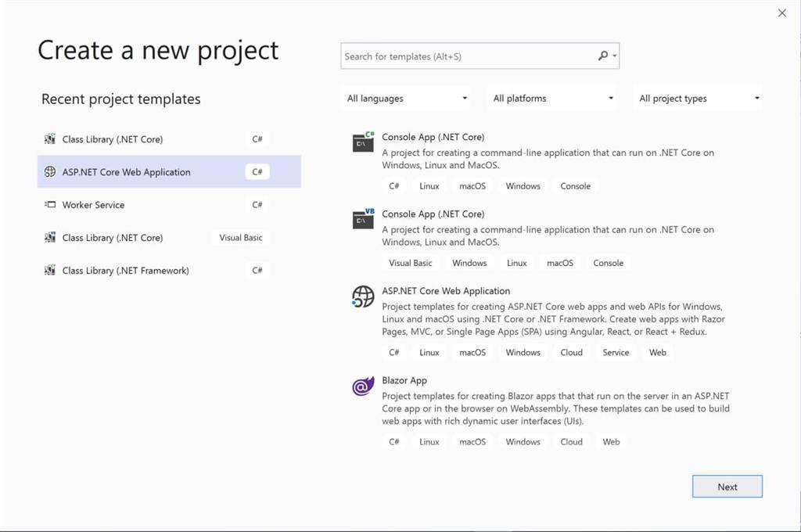Close the Create a new project dialog
The width and height of the screenshot is (801, 532).
click(x=782, y=13)
